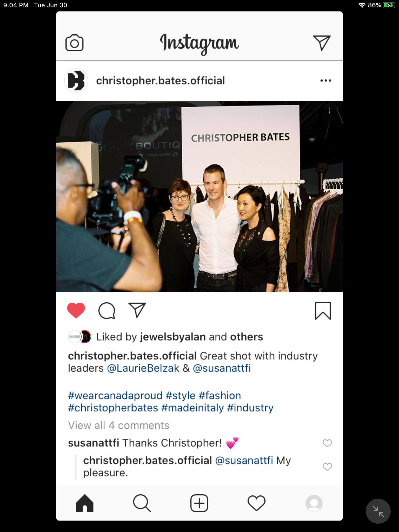Collapse the view with the shrink arrows button
Viewport: 399px width, 532px height.
[x=378, y=511]
